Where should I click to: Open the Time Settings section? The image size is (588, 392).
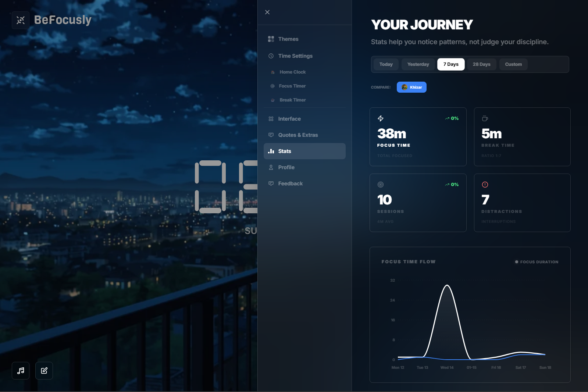pos(304,56)
